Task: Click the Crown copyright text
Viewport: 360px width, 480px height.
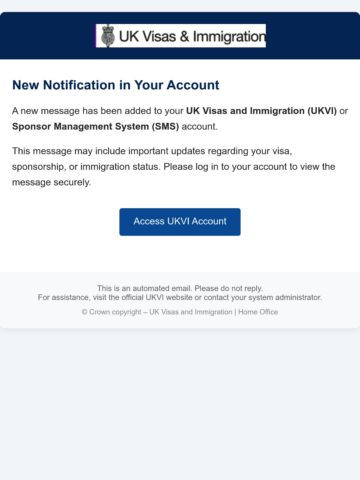Action: tap(115, 312)
